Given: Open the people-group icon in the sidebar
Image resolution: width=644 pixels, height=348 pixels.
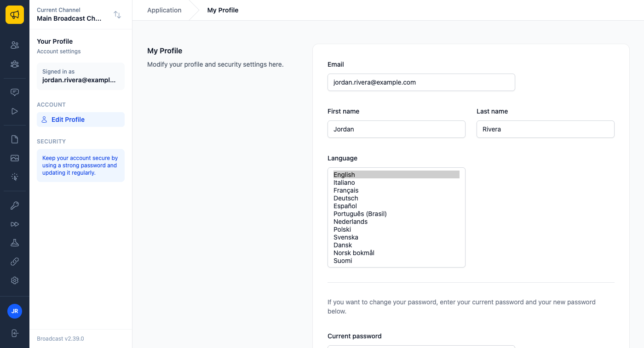Looking at the screenshot, I should tap(15, 64).
